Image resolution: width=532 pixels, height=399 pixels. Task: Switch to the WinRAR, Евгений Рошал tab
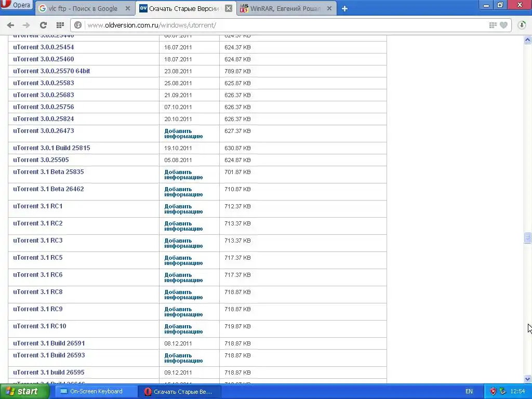pyautogui.click(x=286, y=8)
